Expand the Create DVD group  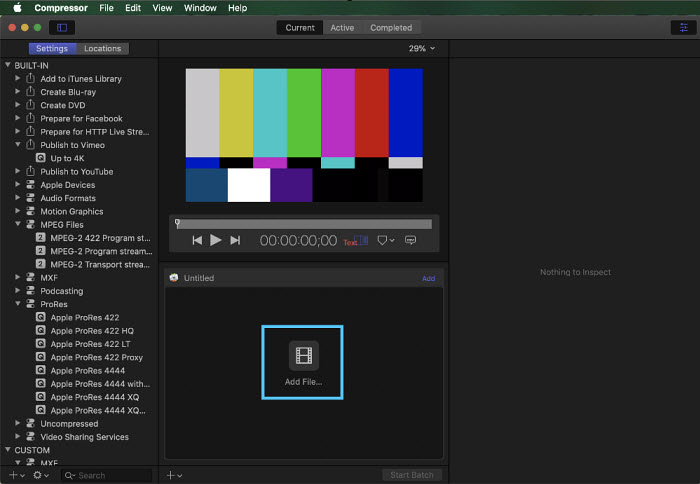17,105
